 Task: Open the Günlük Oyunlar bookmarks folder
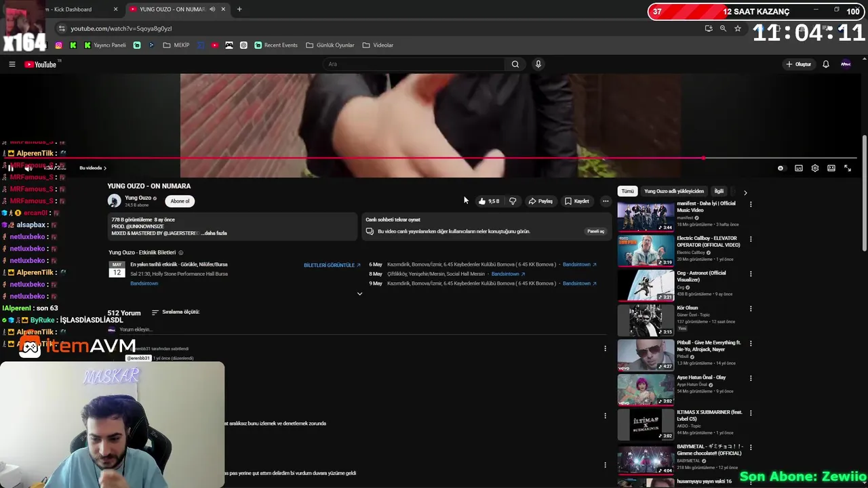point(330,45)
